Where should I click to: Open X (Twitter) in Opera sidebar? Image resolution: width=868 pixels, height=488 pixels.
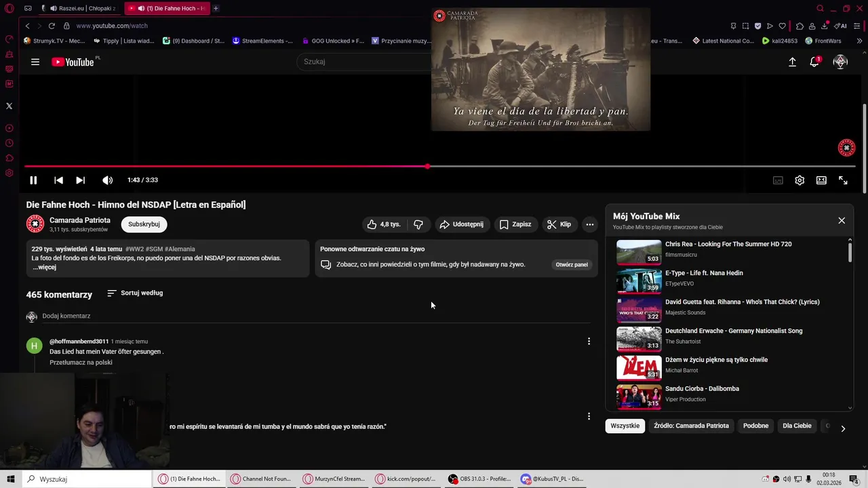[x=9, y=106]
